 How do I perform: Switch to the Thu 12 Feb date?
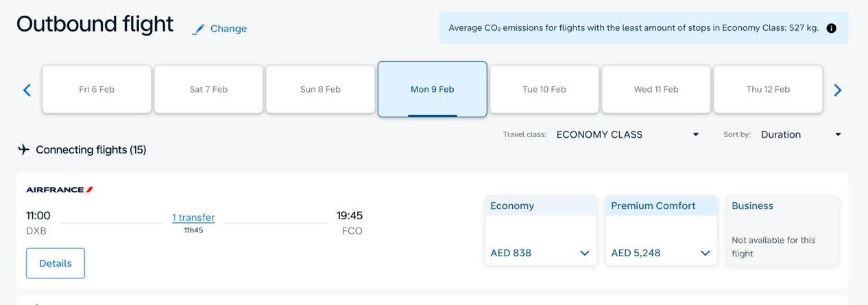pos(768,89)
